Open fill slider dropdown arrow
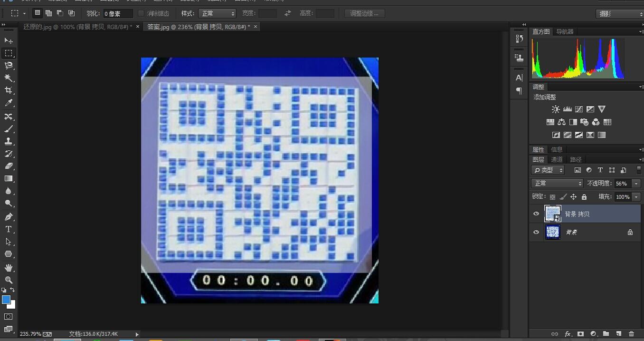 pos(636,197)
